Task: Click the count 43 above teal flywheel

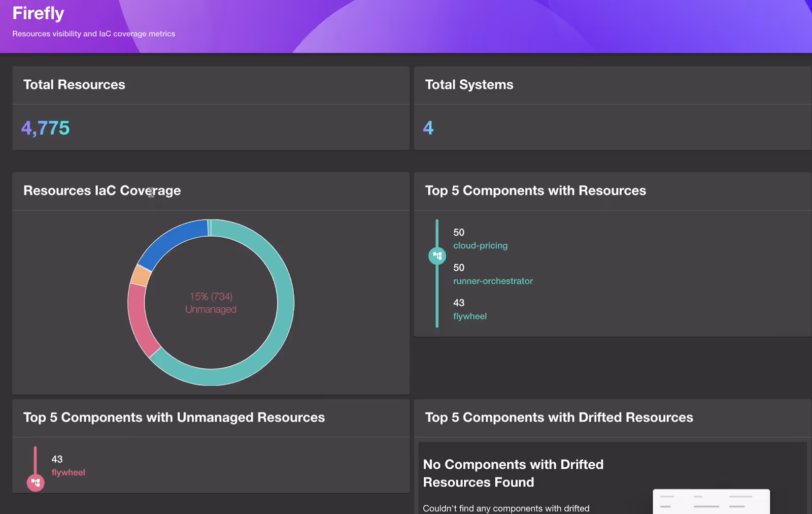Action: point(459,303)
